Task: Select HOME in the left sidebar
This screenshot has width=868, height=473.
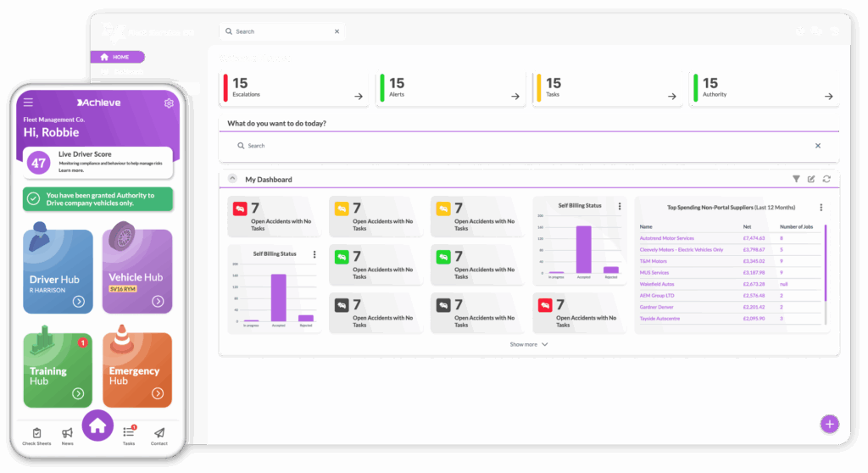Action: pyautogui.click(x=117, y=57)
